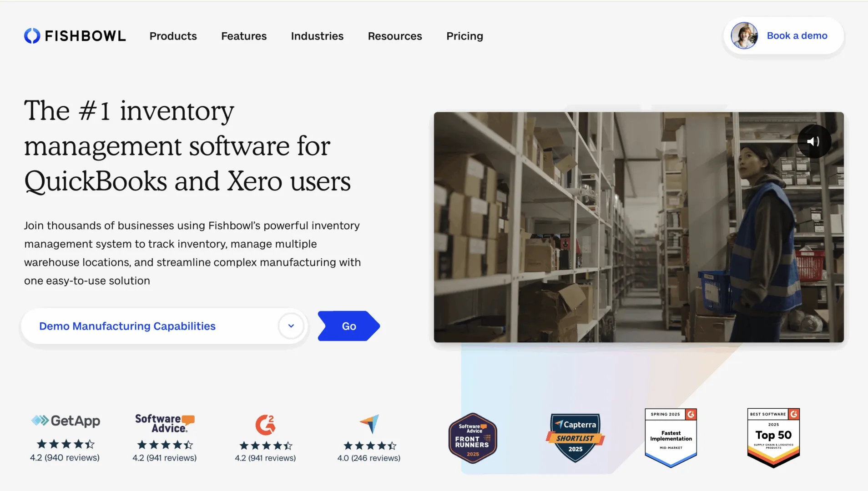Click the blue Go button
Viewport: 868px width, 491px height.
pyautogui.click(x=349, y=326)
